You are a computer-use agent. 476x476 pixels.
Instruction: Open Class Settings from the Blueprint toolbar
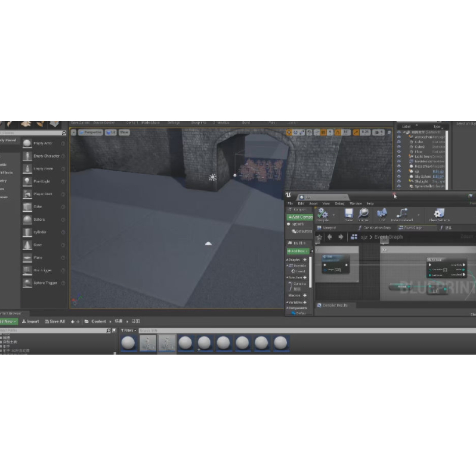[438, 215]
